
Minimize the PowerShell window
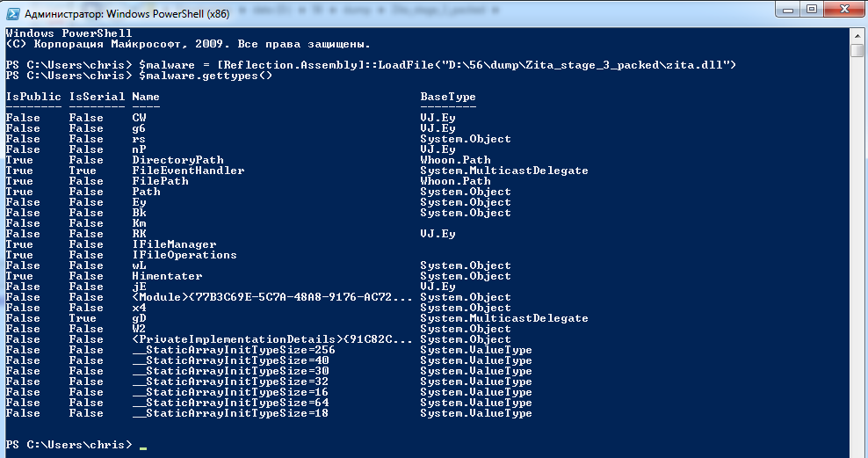click(788, 10)
